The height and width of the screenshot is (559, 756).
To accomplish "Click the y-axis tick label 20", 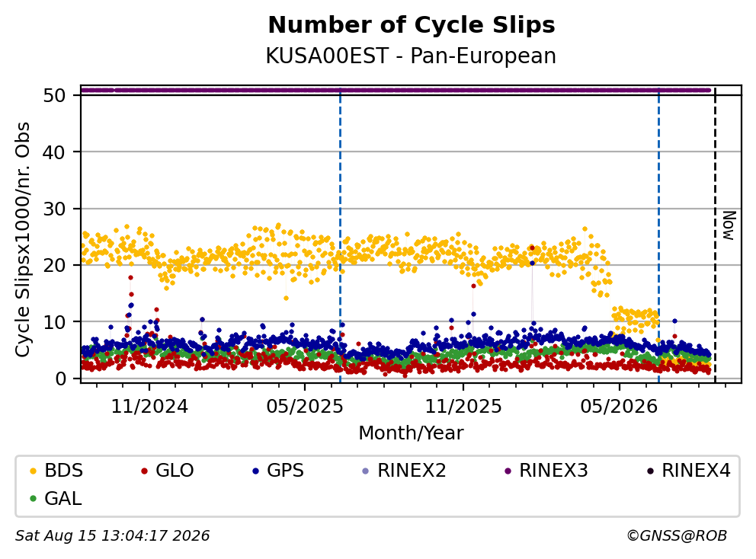I will click(x=54, y=266).
